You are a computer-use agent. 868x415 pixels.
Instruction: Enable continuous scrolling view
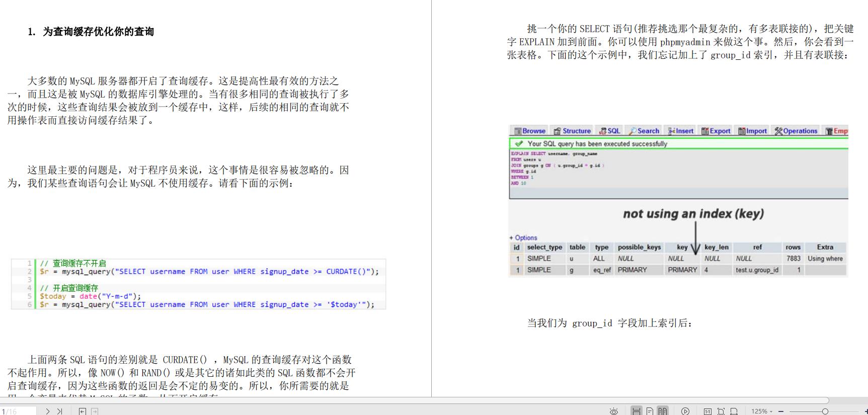[x=637, y=411]
